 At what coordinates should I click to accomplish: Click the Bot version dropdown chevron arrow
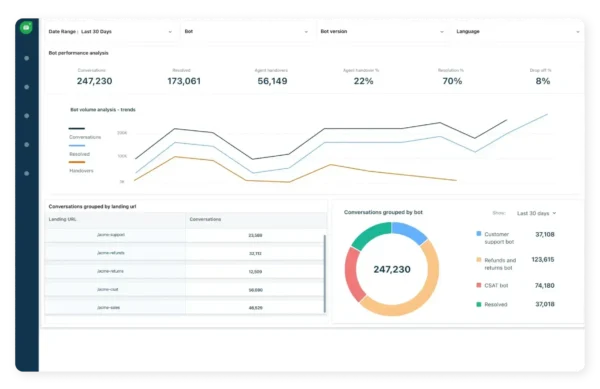click(442, 32)
